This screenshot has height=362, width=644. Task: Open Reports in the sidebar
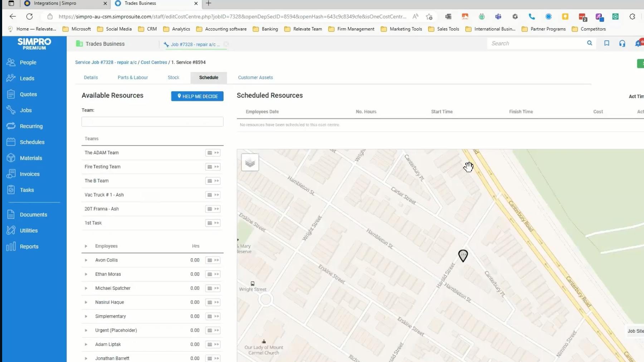tap(29, 246)
